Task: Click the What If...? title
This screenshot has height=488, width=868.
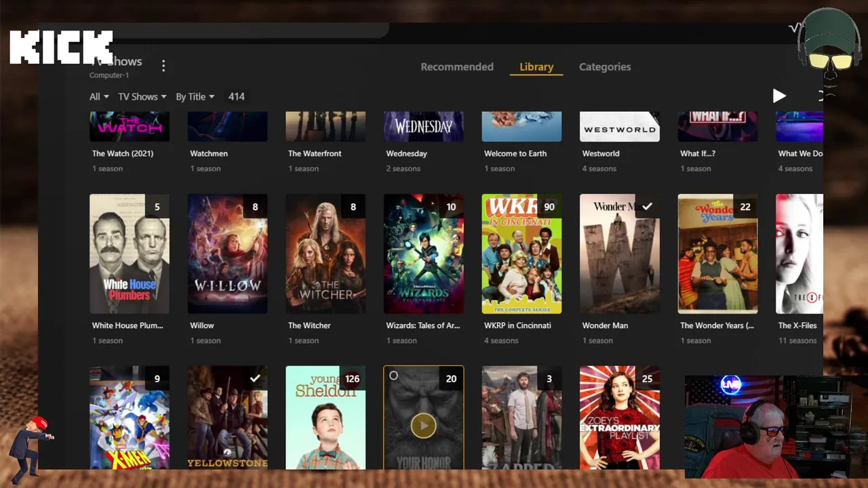Action: click(698, 154)
